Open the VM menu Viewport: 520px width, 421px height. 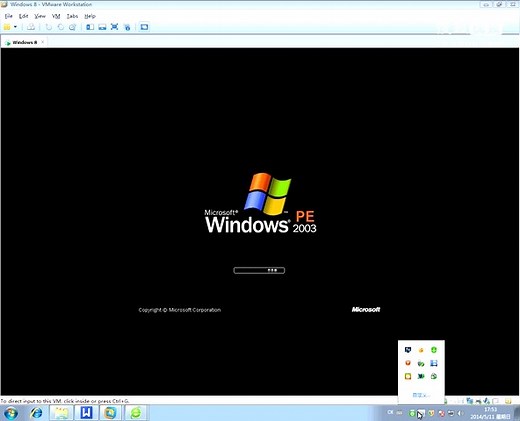click(x=56, y=16)
